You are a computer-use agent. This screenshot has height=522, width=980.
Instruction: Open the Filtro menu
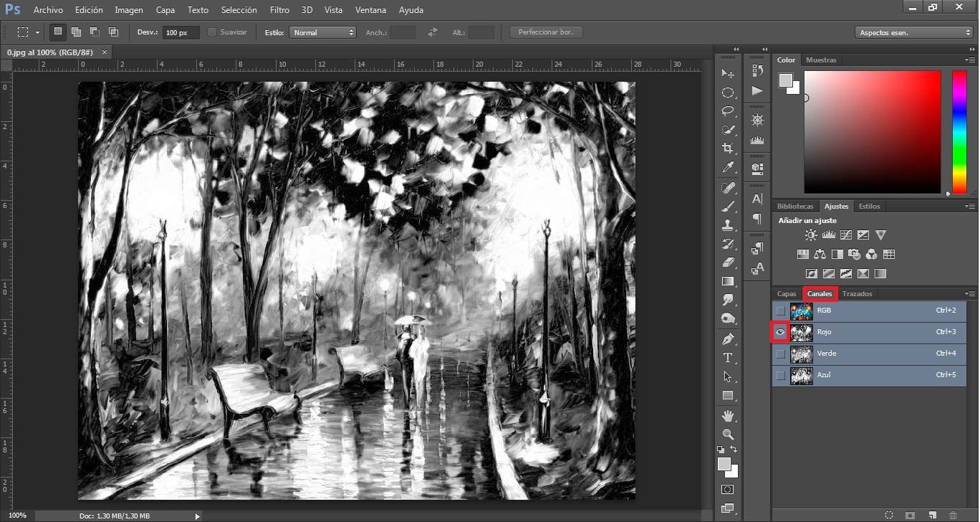point(279,10)
